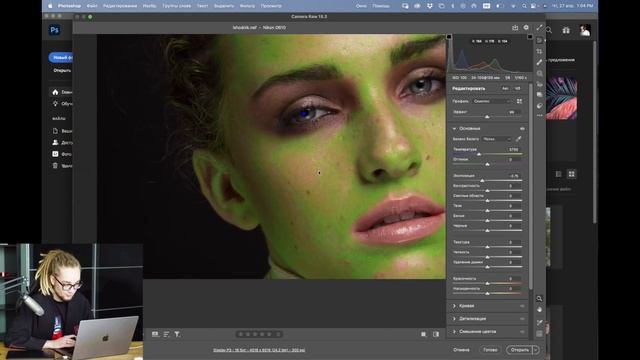Click the save image icon in Camera Raw header

click(x=515, y=28)
